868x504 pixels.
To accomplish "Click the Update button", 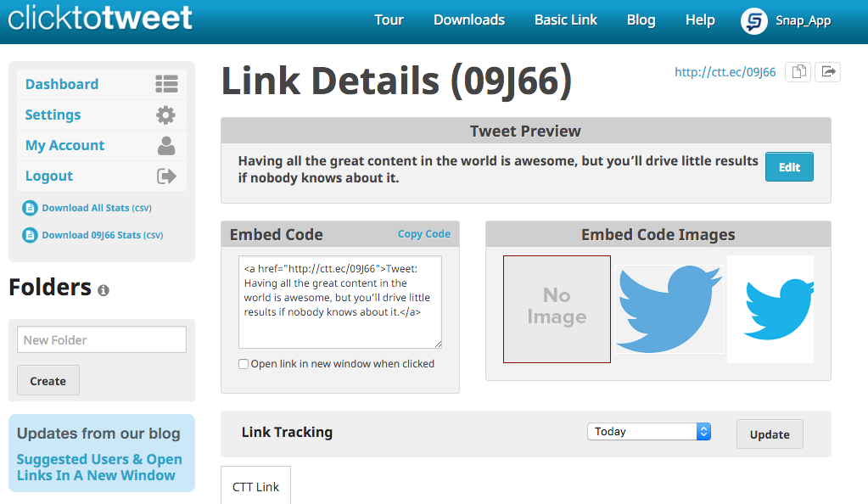I will [x=770, y=434].
